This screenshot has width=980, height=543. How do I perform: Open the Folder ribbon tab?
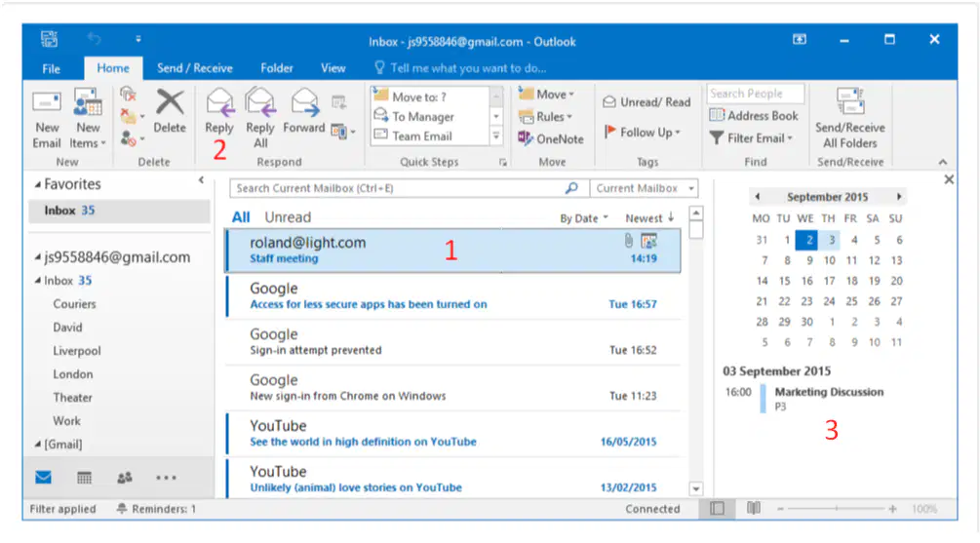click(276, 68)
